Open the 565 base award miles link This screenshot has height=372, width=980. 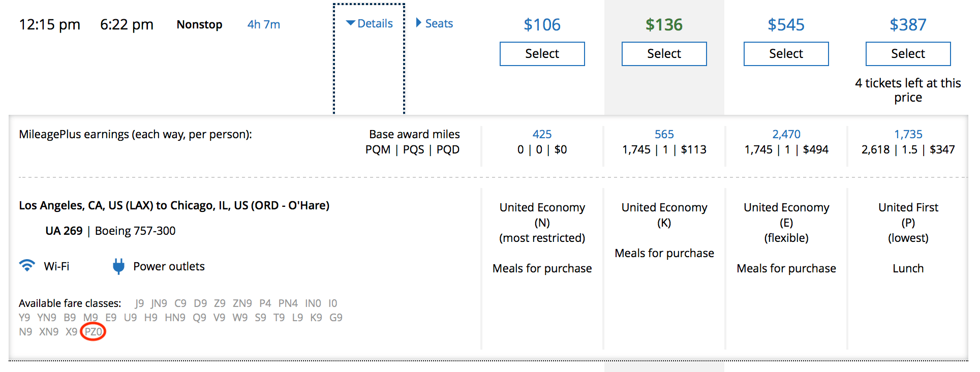point(664,134)
